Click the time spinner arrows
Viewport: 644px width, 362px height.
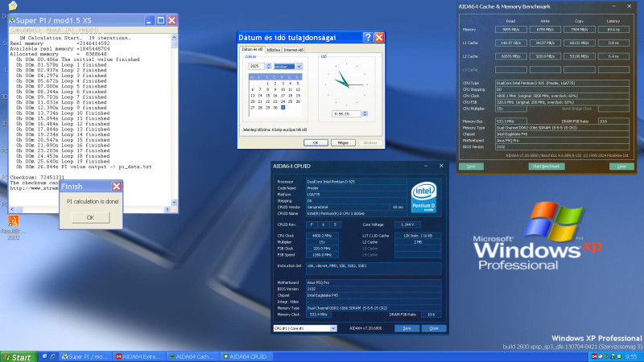(x=365, y=113)
